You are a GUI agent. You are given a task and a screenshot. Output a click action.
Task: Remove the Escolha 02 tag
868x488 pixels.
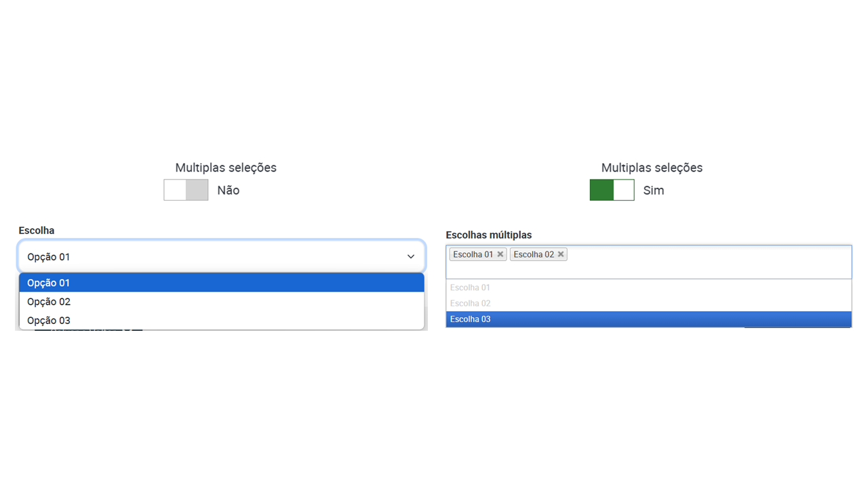pos(561,254)
